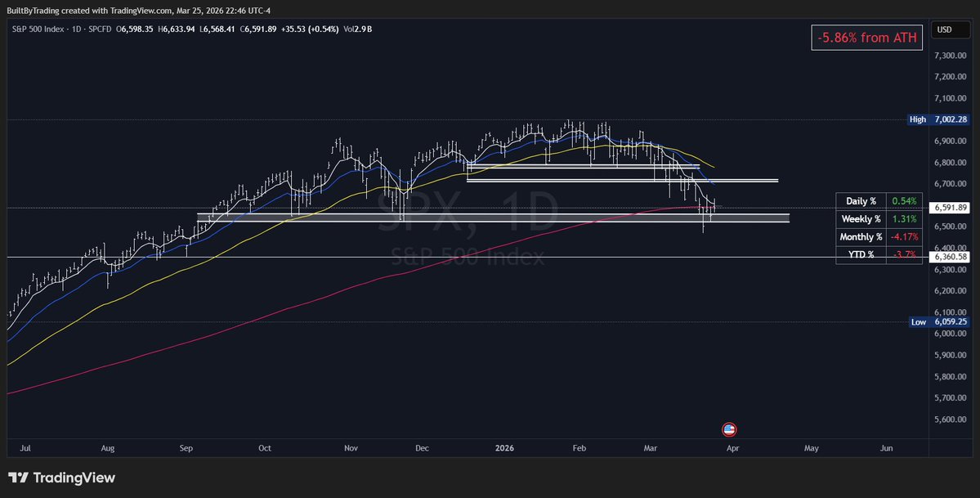
Task: Click the 6,100.00 price axis label
Action: pos(950,312)
